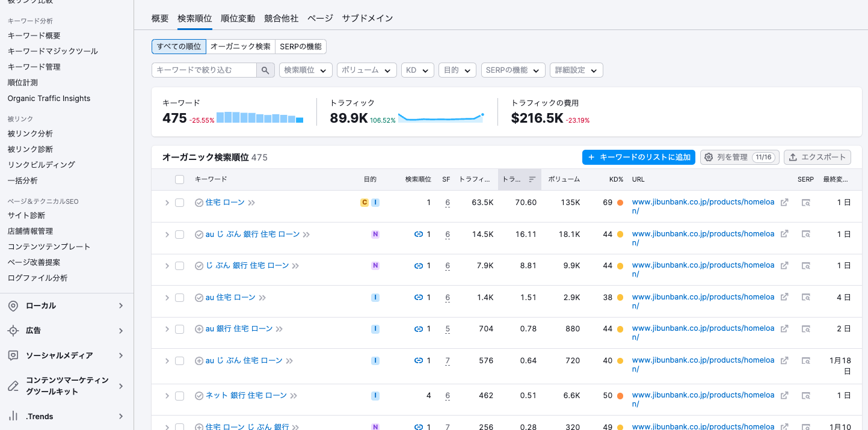The width and height of the screenshot is (868, 430).
Task: Open the ボリューム filter dropdown
Action: coord(367,70)
